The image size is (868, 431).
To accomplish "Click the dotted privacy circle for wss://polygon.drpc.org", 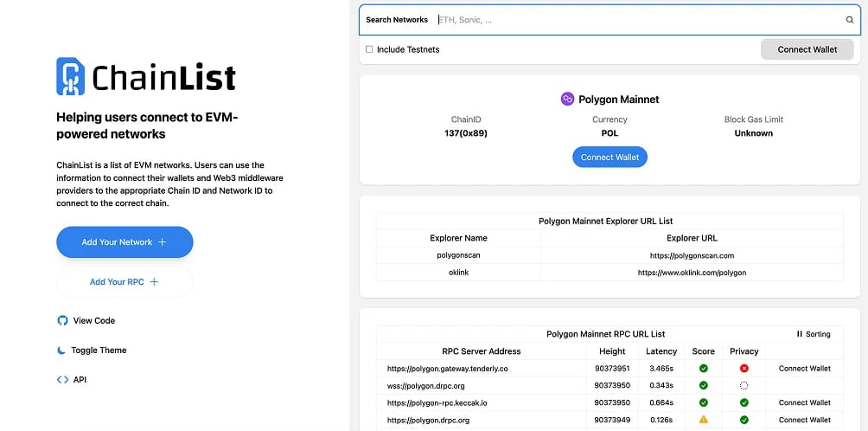I will coord(744,386).
